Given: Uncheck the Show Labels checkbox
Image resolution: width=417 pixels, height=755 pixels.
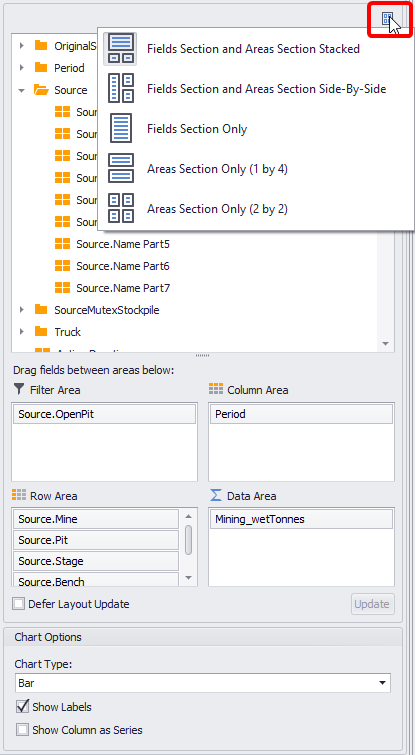Looking at the screenshot, I should [x=22, y=706].
